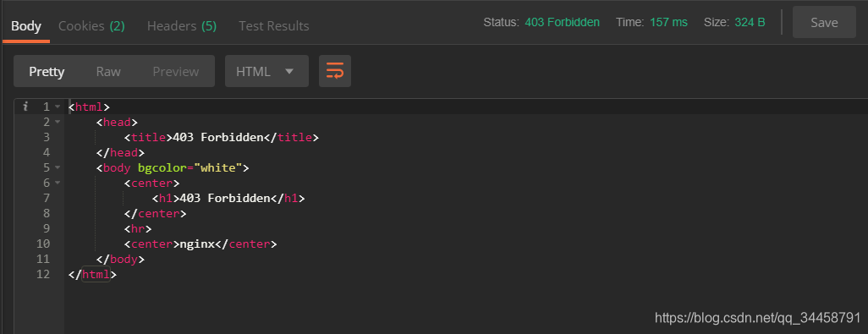This screenshot has width=868, height=334.
Task: Select the Preview view mode
Action: (x=176, y=71)
